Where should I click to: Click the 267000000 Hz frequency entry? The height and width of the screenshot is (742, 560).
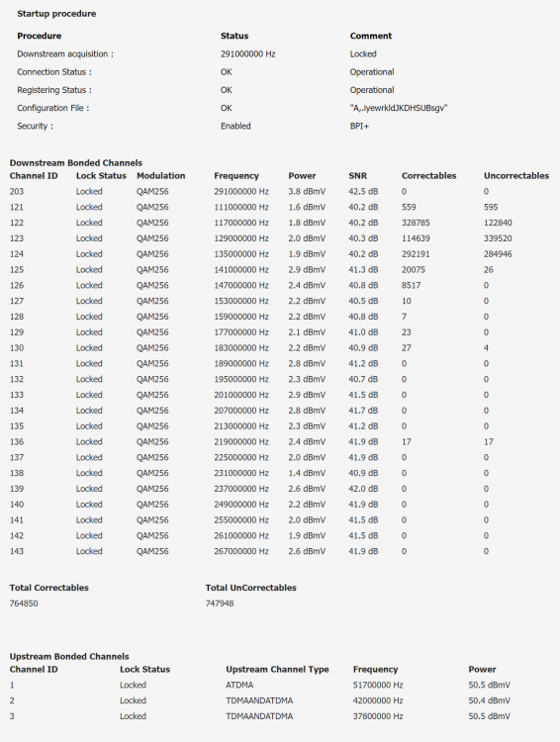click(x=241, y=551)
